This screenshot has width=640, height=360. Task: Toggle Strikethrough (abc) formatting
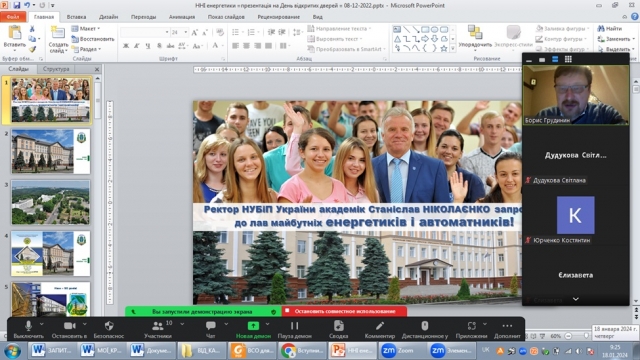tap(170, 46)
